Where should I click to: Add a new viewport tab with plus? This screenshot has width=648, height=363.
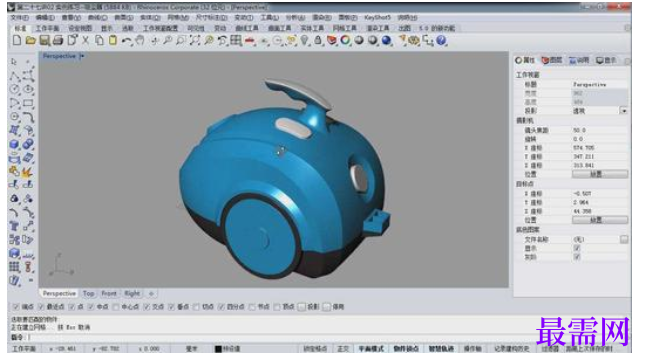coord(151,293)
